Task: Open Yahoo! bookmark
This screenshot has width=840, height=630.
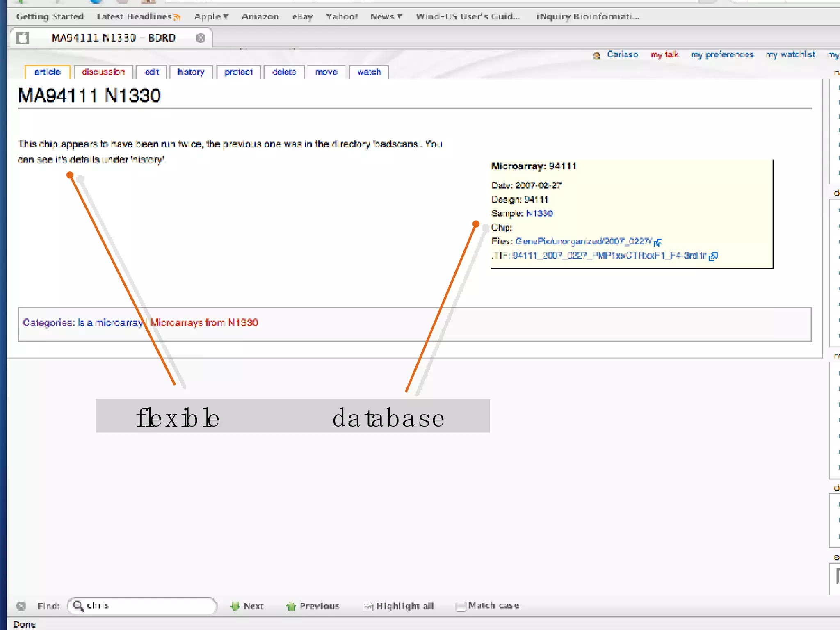Action: click(342, 17)
